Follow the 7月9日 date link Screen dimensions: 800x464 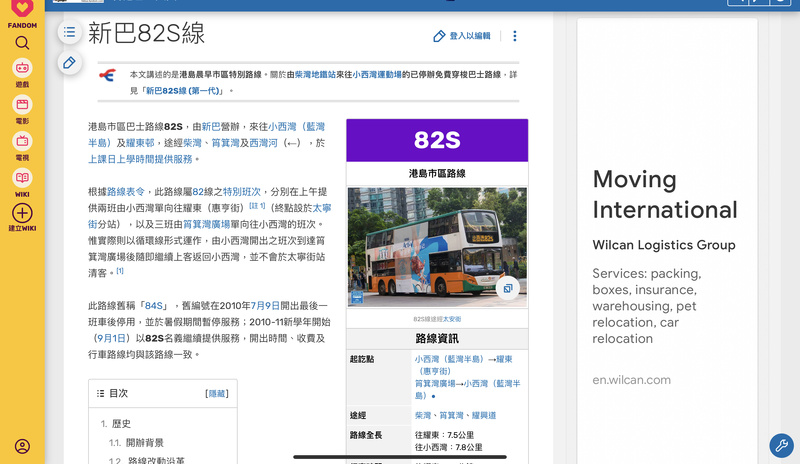point(265,306)
